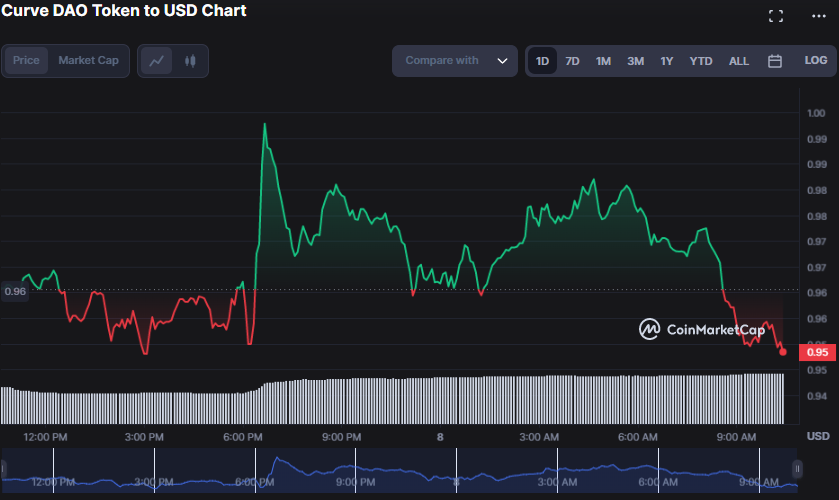
Task: Click the 9:00 AM time axis label
Action: 736,437
